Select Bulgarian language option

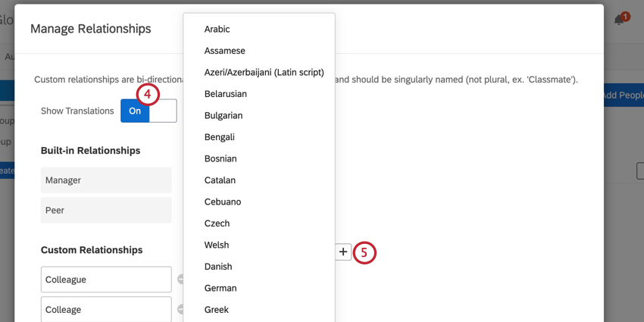pyautogui.click(x=223, y=115)
